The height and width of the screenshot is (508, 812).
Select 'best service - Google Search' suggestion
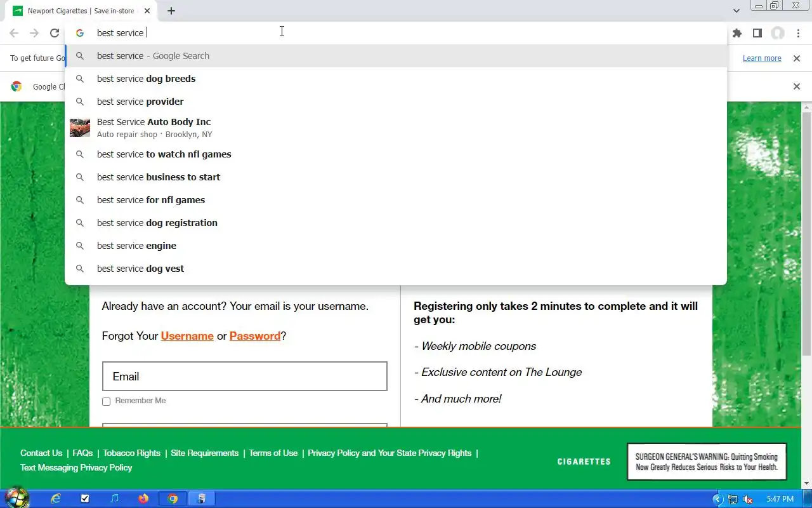tap(396, 56)
